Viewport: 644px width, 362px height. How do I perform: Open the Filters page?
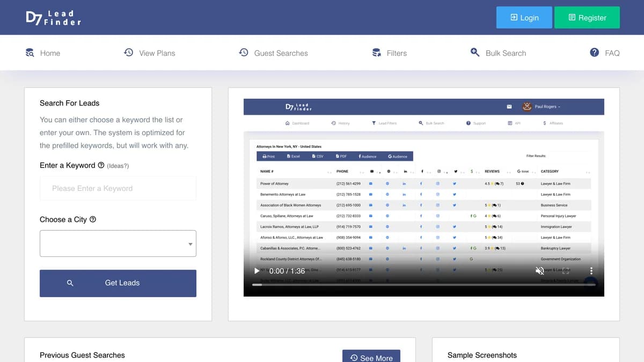point(389,53)
